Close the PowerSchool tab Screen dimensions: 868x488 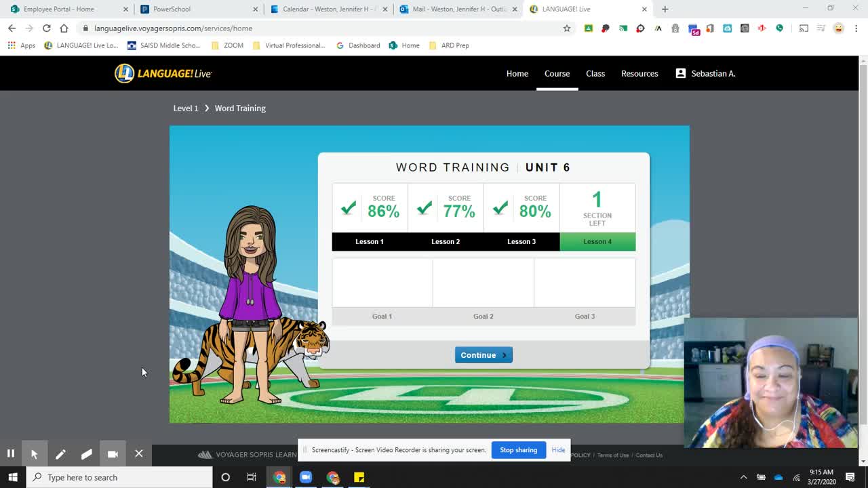[256, 9]
